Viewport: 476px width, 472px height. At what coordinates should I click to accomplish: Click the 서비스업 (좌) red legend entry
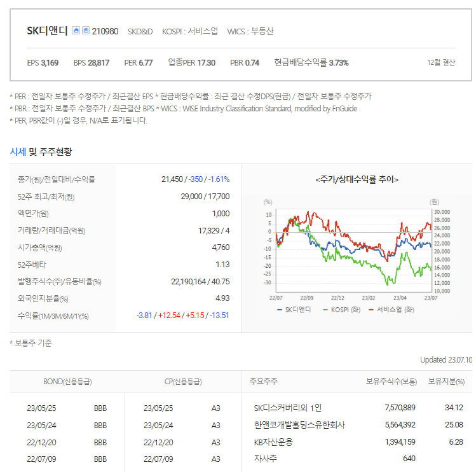(391, 310)
